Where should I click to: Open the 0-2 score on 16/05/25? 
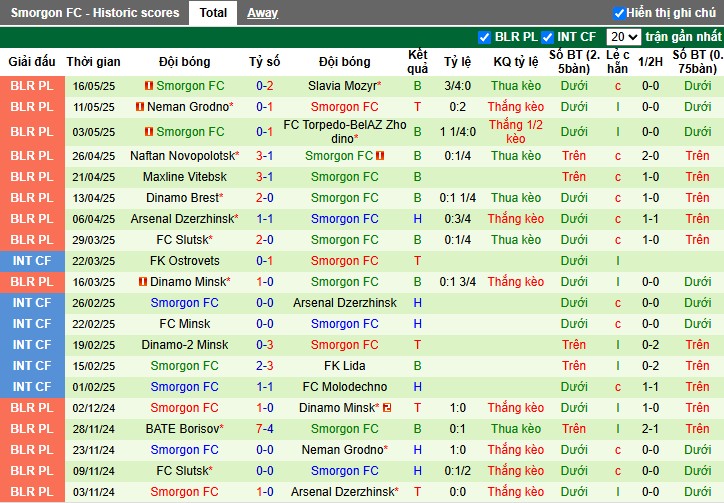click(x=265, y=86)
